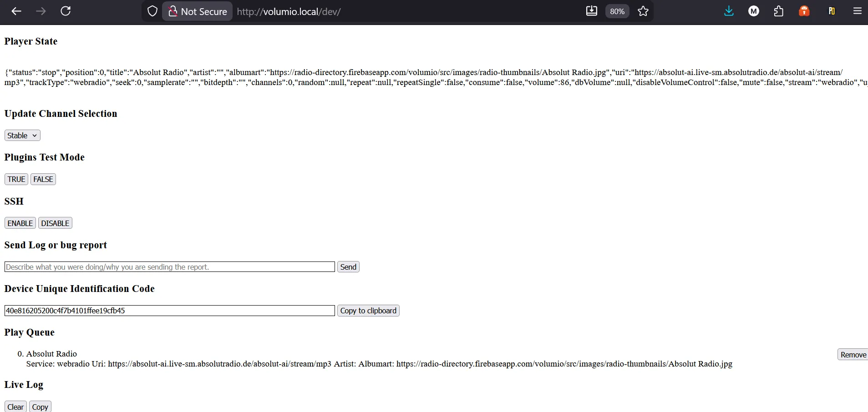Click the Plugins Test Mode heading
This screenshot has height=412, width=868.
(45, 157)
